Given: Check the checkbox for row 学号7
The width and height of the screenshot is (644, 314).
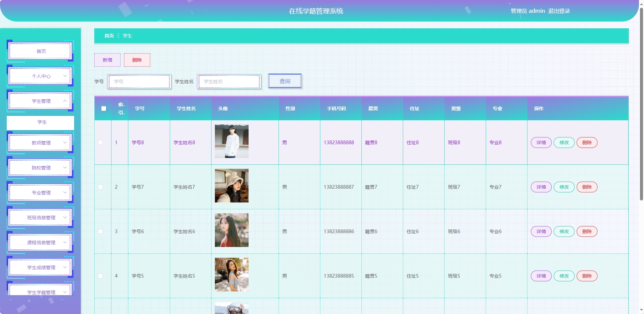Looking at the screenshot, I should 100,187.
